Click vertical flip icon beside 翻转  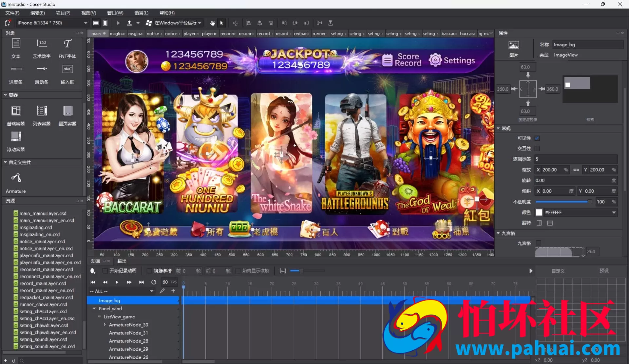pos(550,223)
